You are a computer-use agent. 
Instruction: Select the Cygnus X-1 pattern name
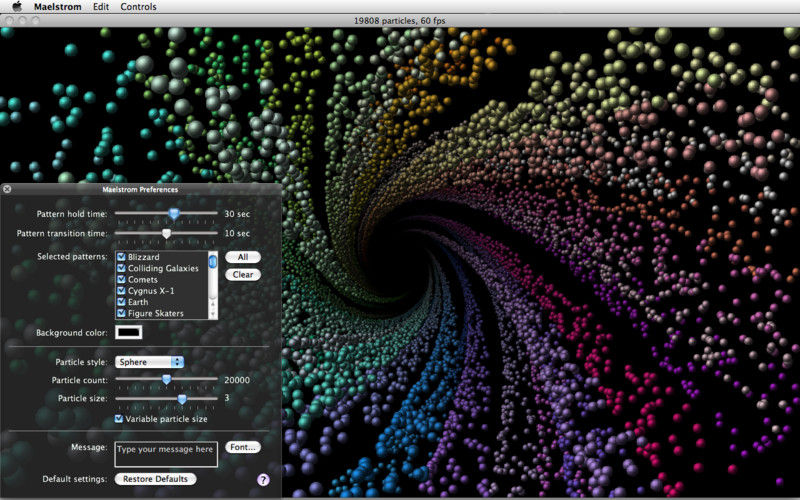(151, 290)
